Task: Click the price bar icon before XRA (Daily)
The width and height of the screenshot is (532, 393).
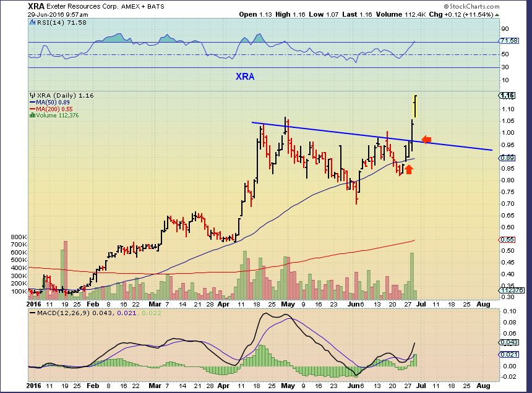Action: [x=33, y=96]
